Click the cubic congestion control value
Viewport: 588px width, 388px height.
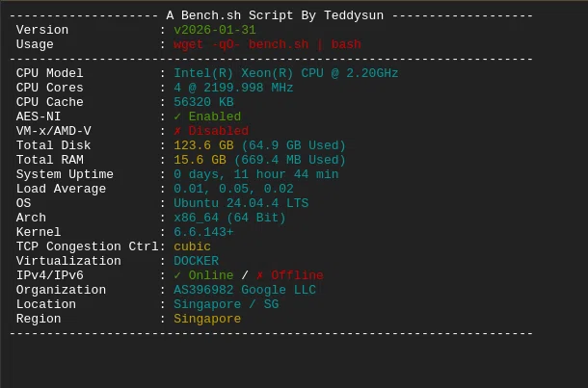point(192,246)
